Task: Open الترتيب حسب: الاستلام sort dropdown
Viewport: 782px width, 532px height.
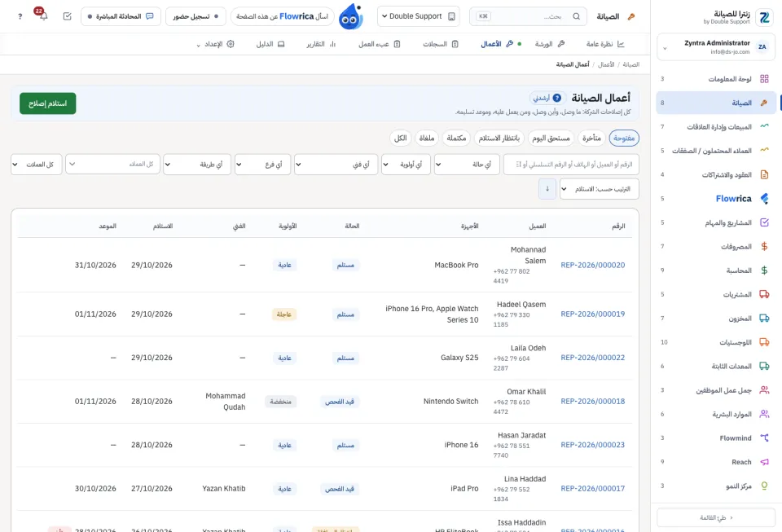Action: 599,189
